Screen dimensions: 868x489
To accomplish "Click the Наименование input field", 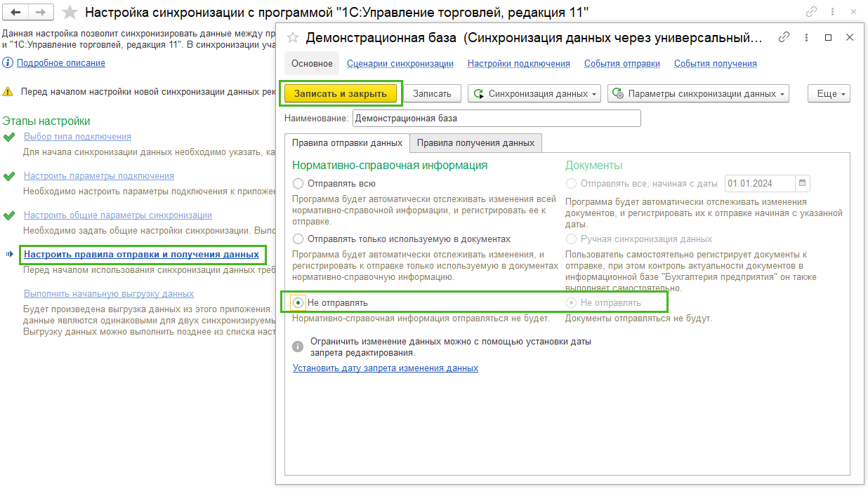I will 497,119.
